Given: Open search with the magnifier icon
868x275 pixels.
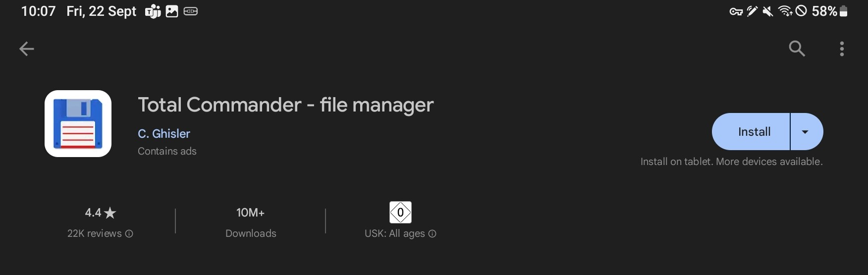Looking at the screenshot, I should coord(797,49).
